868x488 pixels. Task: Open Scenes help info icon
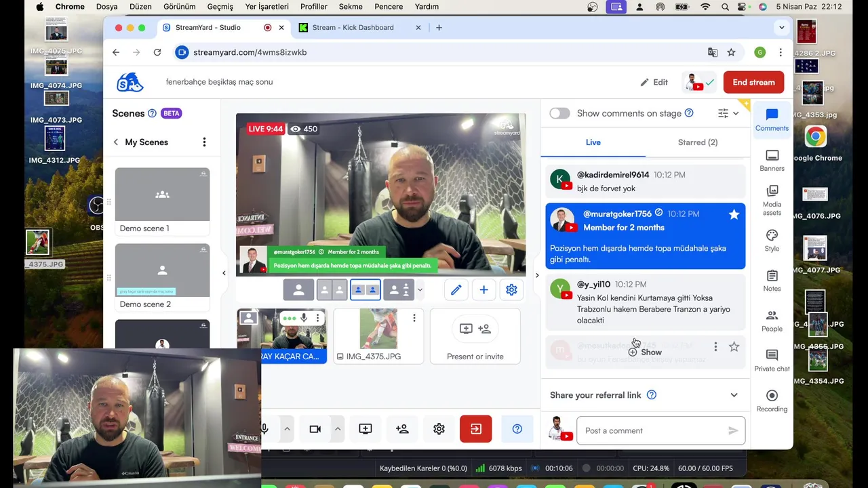tap(152, 113)
